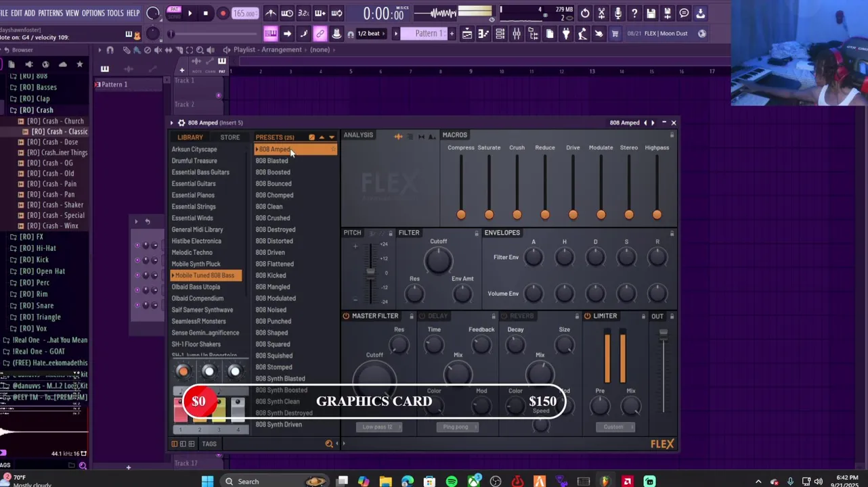This screenshot has height=487, width=868.
Task: Switch to the LIBRARY tab in FLEX
Action: pos(190,137)
